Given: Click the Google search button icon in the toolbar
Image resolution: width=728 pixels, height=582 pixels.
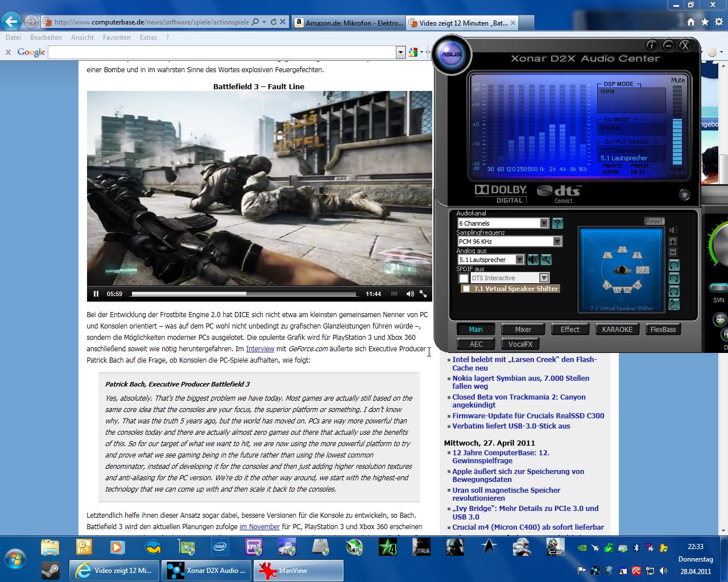Looking at the screenshot, I should point(413,52).
